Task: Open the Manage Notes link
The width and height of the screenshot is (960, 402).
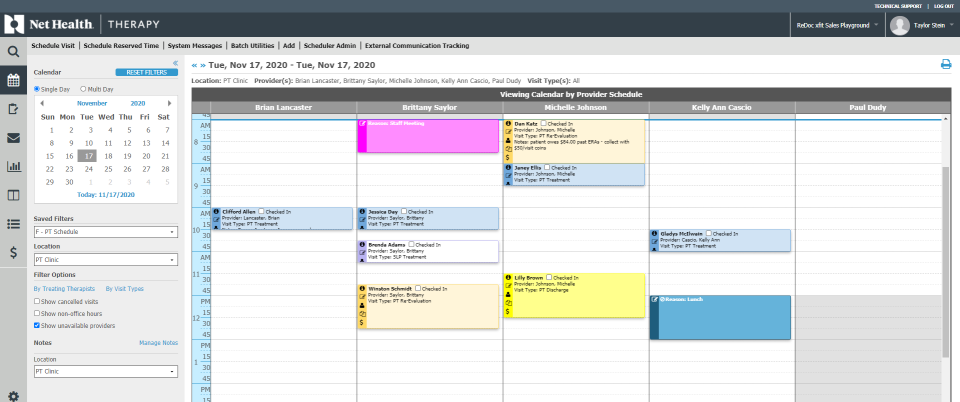Action: [158, 343]
